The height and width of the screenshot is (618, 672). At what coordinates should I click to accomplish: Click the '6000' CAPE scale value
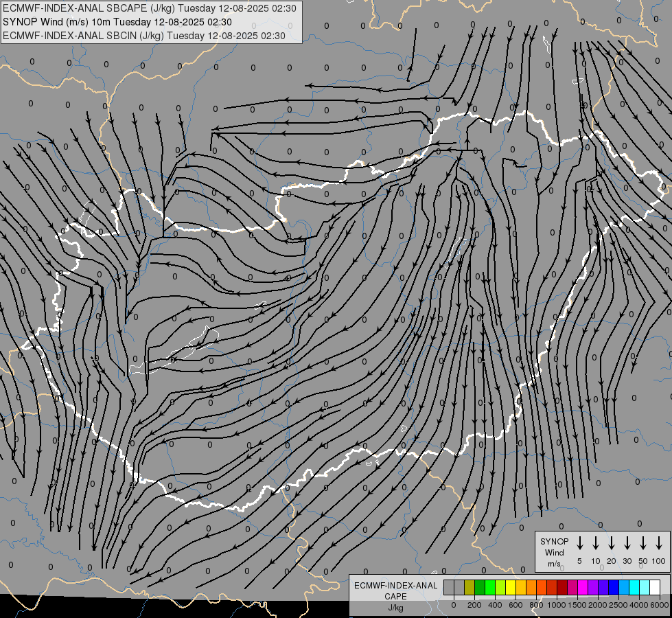point(660,605)
